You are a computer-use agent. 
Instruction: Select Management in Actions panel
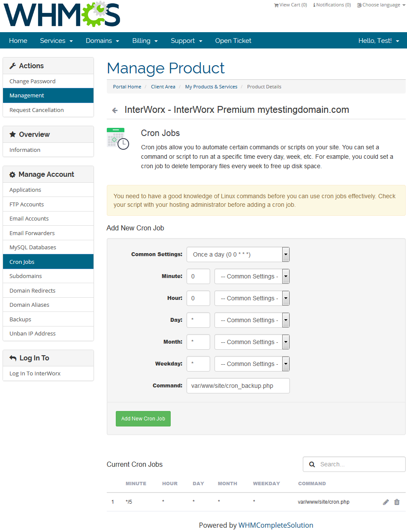48,96
